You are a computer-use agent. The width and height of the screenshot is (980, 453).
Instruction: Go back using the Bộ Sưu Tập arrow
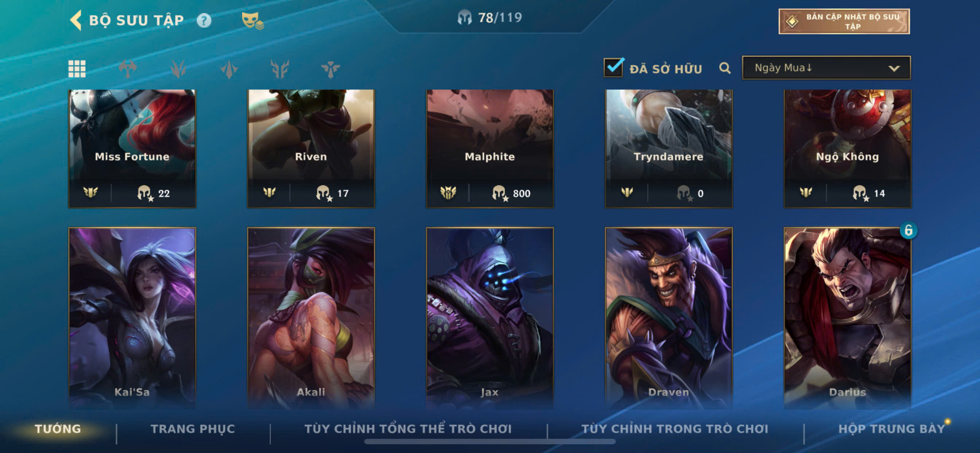point(76,20)
